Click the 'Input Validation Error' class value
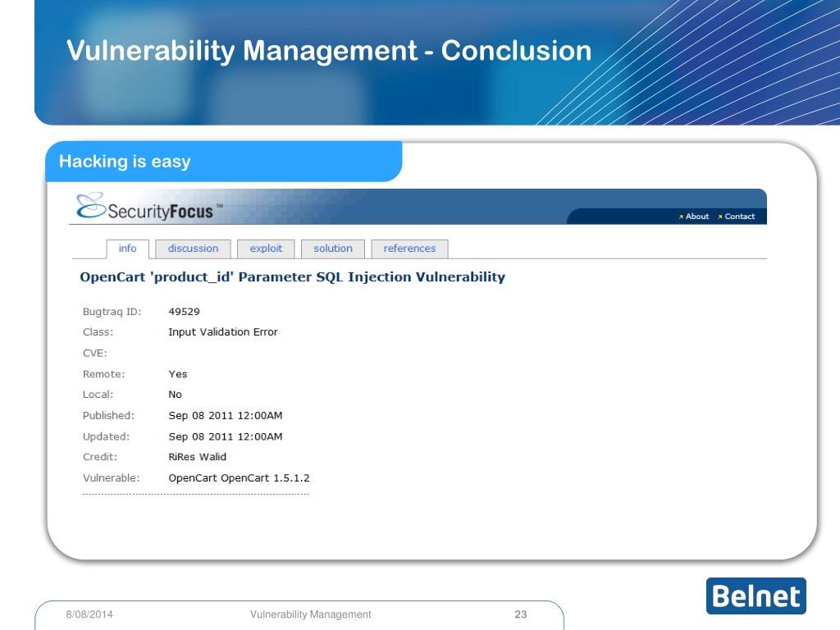840x630 pixels. (223, 332)
